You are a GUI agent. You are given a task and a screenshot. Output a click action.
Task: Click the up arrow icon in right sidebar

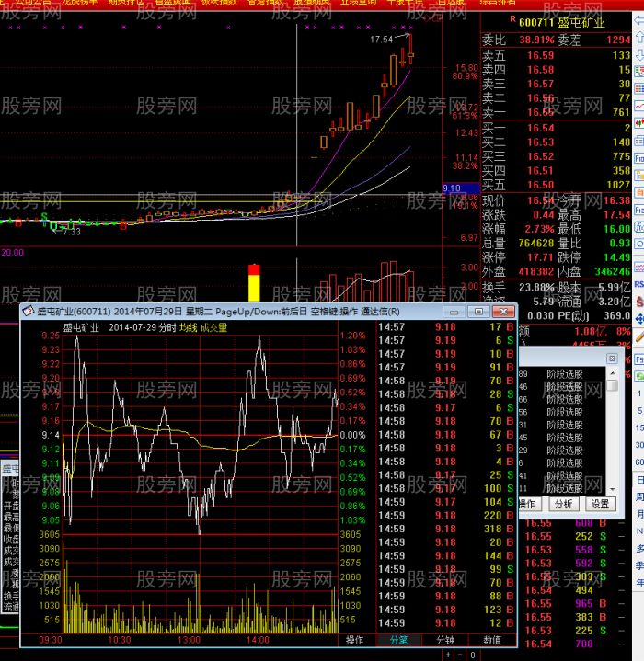pos(639,37)
